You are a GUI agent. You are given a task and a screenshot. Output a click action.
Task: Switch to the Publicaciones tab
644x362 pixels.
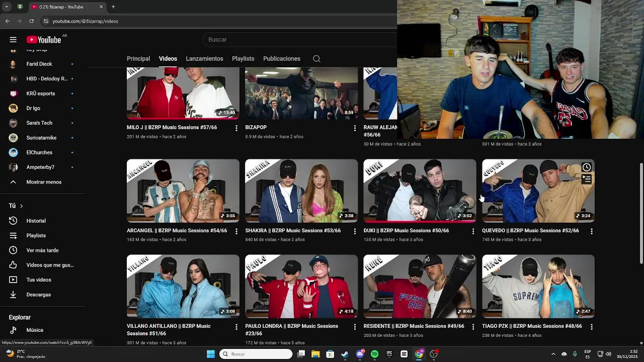click(x=282, y=59)
